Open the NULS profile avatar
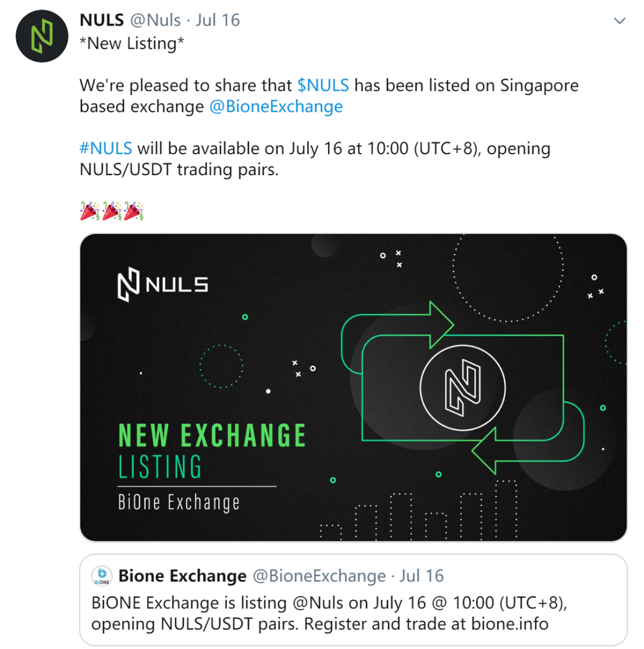 [x=42, y=37]
